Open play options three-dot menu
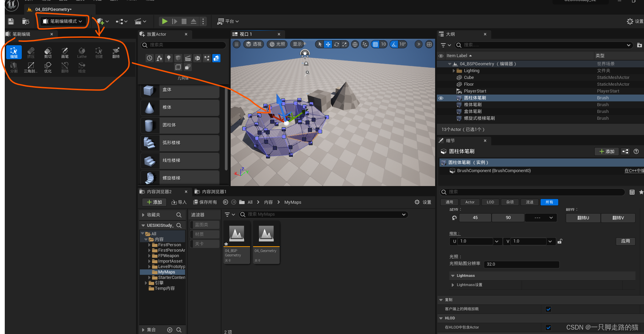Viewport: 644px width, 334px height. pyautogui.click(x=203, y=21)
